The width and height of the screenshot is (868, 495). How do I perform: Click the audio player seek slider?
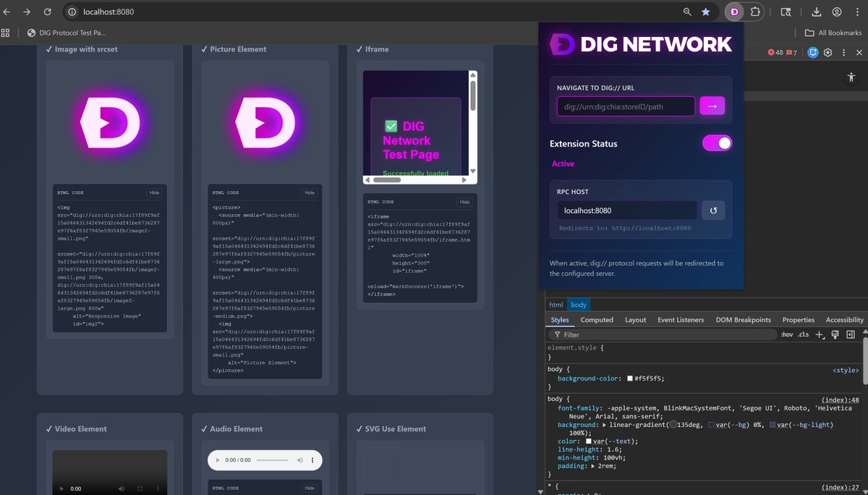273,460
